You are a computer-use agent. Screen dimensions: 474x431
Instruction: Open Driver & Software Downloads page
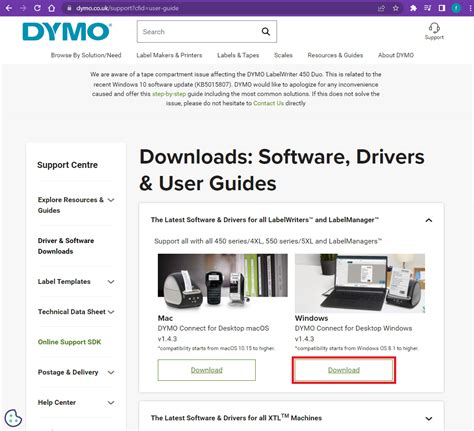tap(66, 246)
